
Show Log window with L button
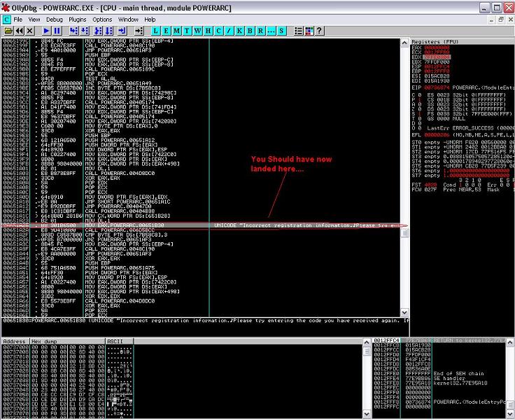(x=155, y=31)
